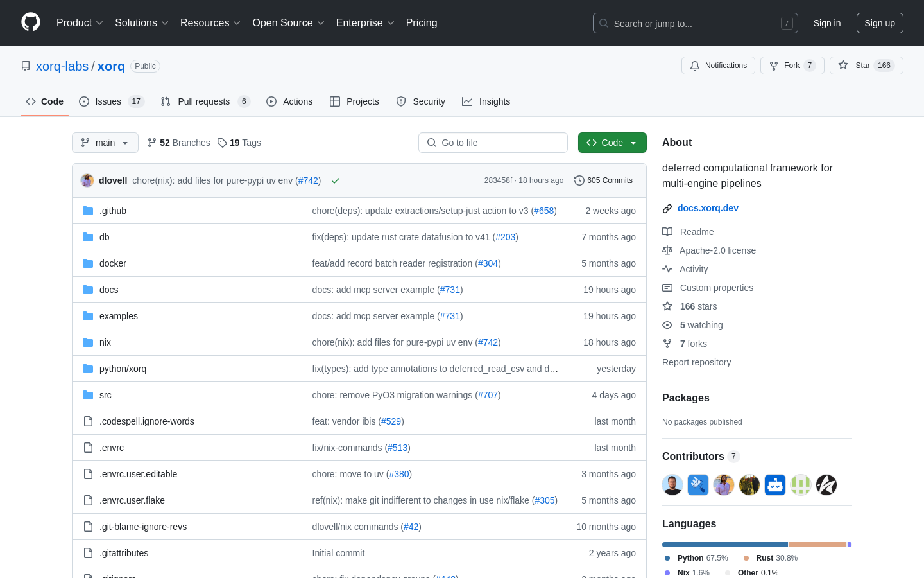The height and width of the screenshot is (578, 924).
Task: Click the commit history clock icon
Action: (x=579, y=180)
